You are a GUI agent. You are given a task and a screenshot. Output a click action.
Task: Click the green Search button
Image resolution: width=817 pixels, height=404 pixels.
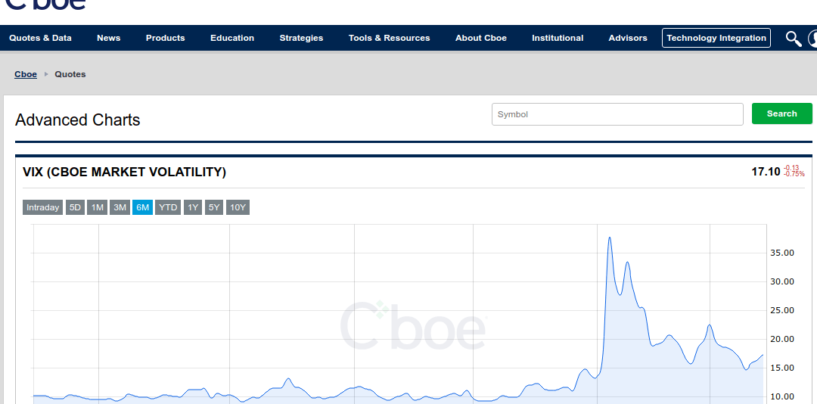click(x=782, y=114)
